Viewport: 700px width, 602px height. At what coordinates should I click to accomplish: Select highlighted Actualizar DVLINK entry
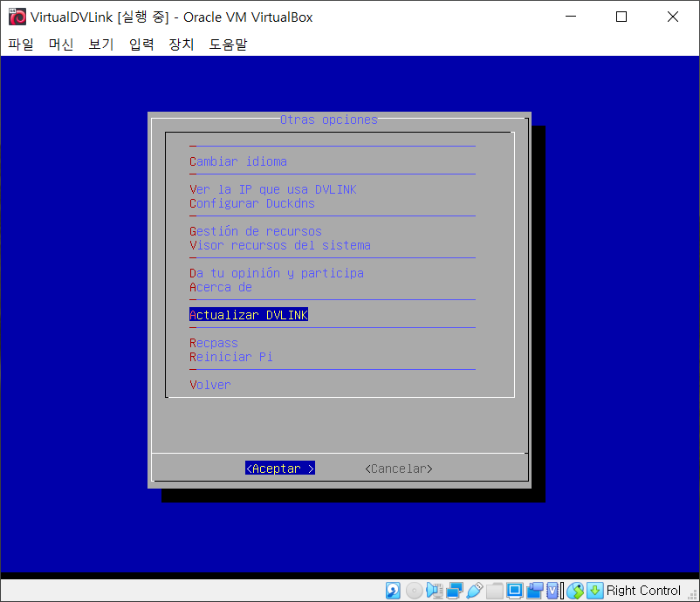coord(249,315)
